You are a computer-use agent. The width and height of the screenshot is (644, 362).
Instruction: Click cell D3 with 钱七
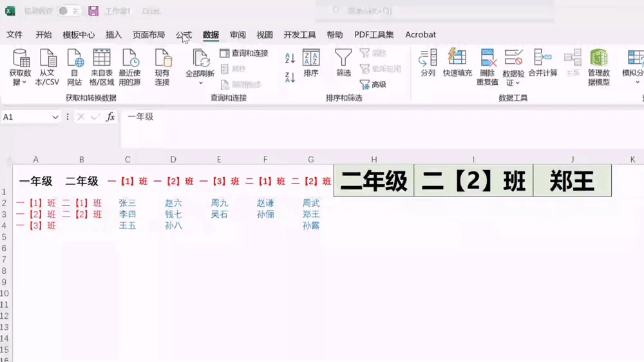point(173,214)
